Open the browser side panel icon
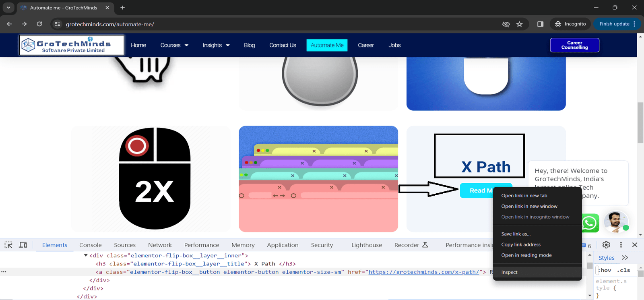This screenshot has width=644, height=300. 540,24
